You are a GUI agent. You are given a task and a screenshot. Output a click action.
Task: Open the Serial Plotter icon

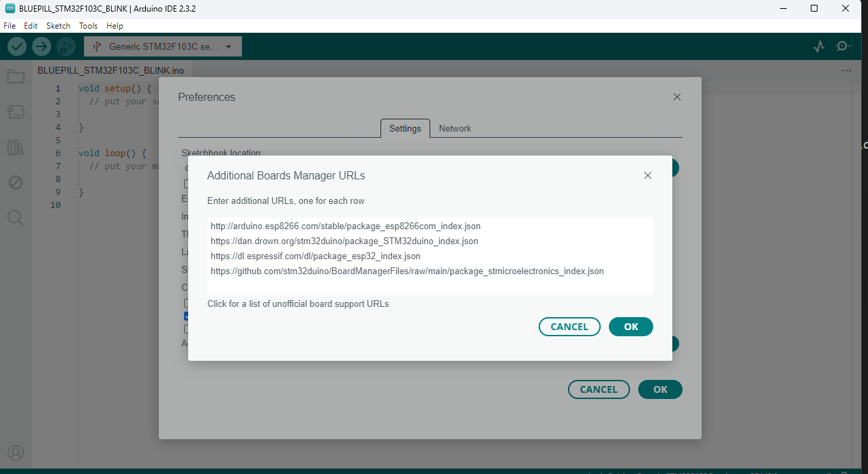click(x=819, y=46)
